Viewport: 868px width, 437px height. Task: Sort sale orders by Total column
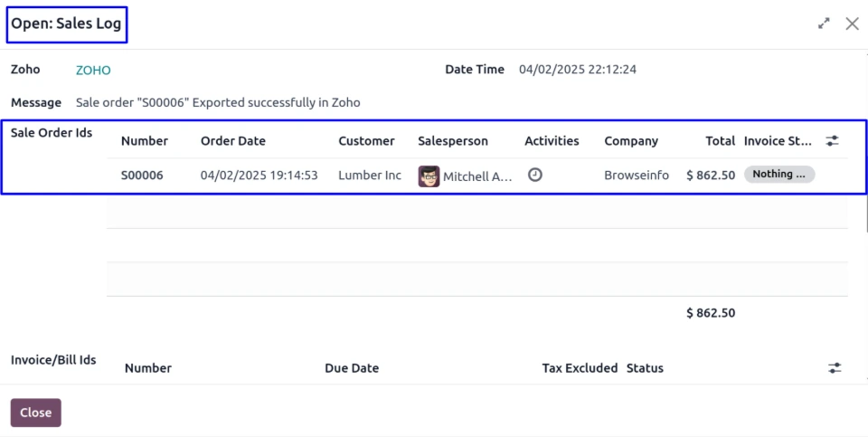[721, 141]
